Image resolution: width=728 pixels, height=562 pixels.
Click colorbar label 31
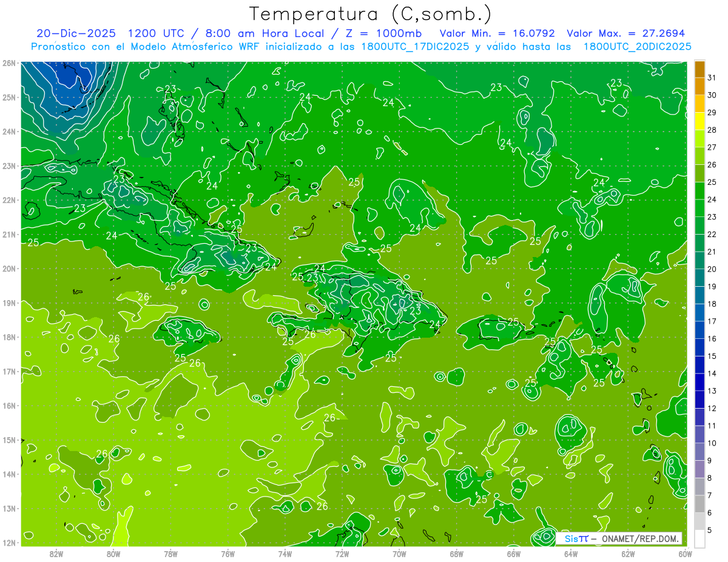[712, 78]
